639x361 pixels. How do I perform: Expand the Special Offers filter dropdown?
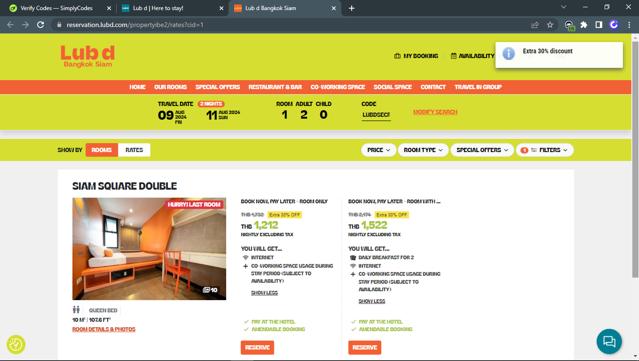(482, 150)
